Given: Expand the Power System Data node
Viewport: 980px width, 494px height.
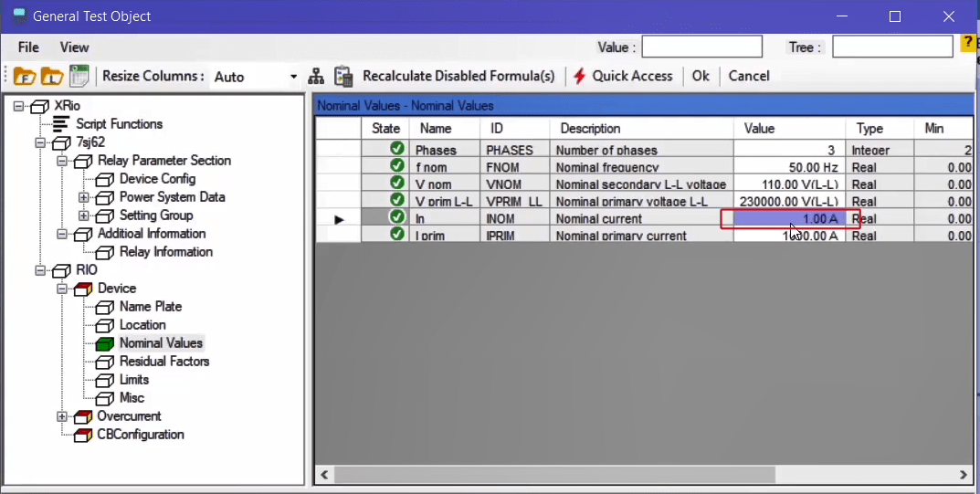Looking at the screenshot, I should pos(84,197).
